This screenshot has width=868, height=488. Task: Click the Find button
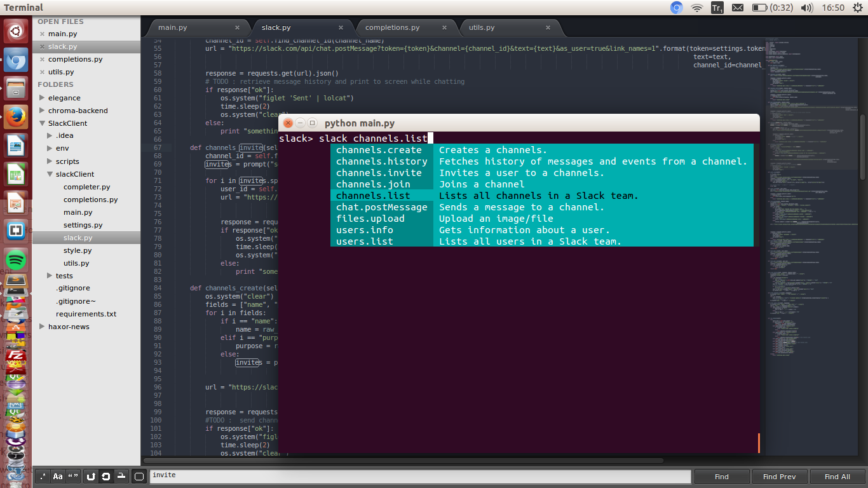[722, 477]
